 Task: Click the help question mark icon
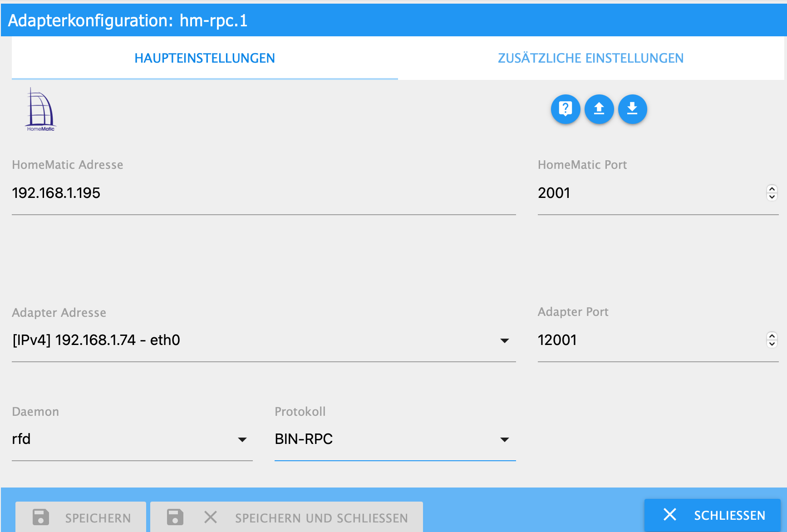566,109
